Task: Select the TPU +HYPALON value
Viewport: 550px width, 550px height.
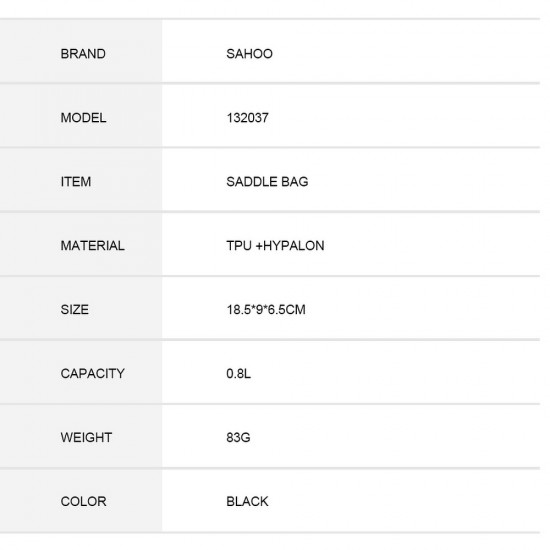Action: [275, 246]
